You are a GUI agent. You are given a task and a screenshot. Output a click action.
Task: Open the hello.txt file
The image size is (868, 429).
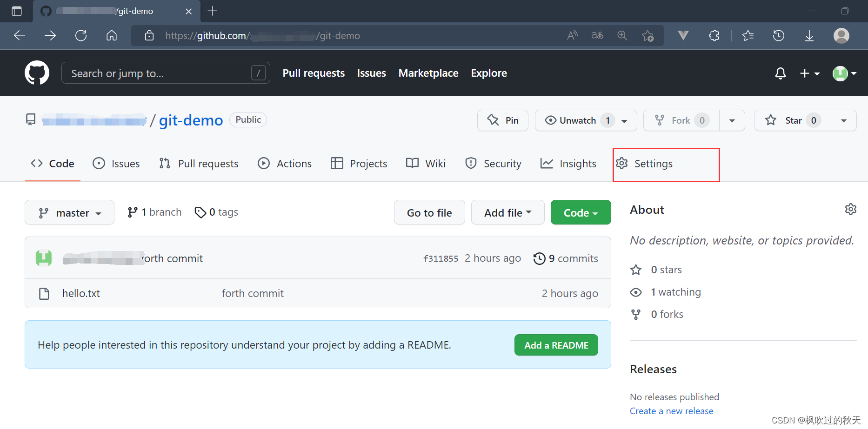(x=81, y=293)
